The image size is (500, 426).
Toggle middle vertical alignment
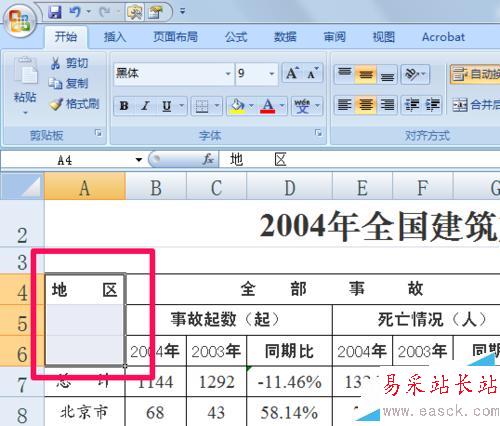pyautogui.click(x=366, y=74)
